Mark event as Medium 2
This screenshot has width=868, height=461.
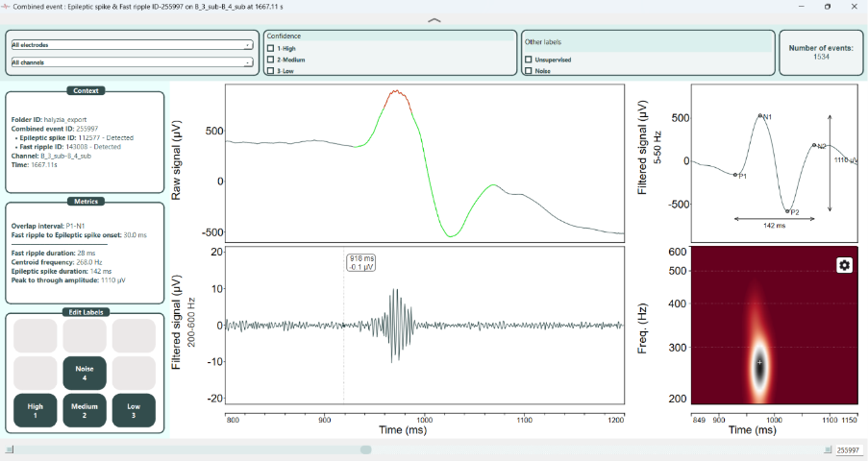coord(85,411)
